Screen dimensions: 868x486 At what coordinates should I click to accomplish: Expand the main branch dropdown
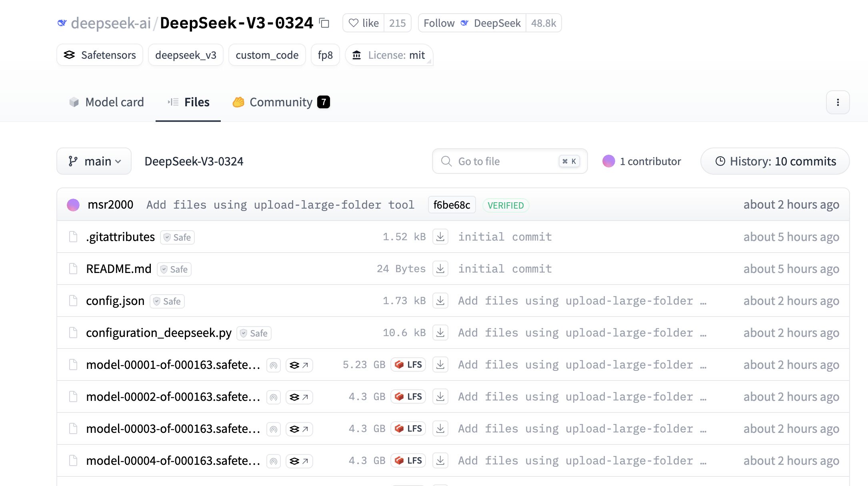pyautogui.click(x=94, y=161)
